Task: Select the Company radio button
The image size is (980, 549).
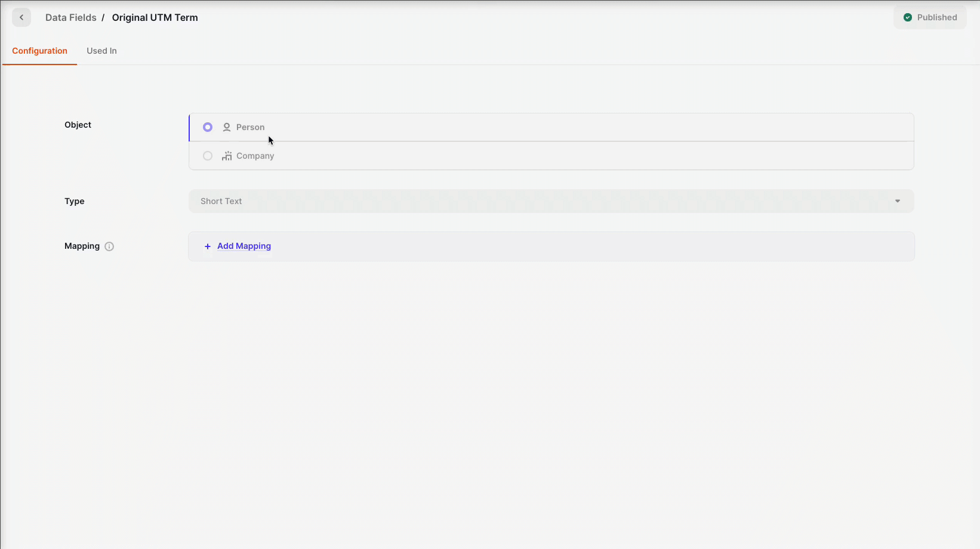Action: coord(208,156)
